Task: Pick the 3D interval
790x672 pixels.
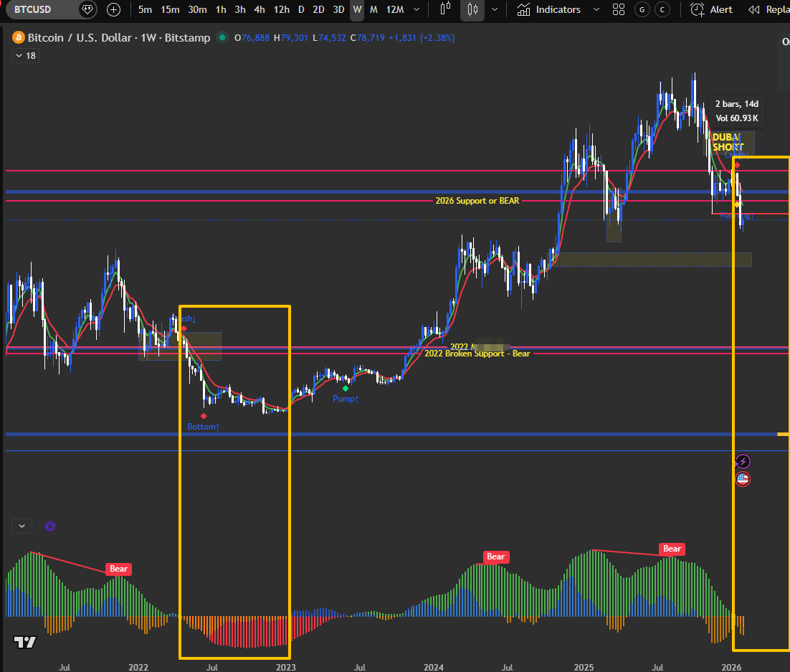Action: (338, 9)
